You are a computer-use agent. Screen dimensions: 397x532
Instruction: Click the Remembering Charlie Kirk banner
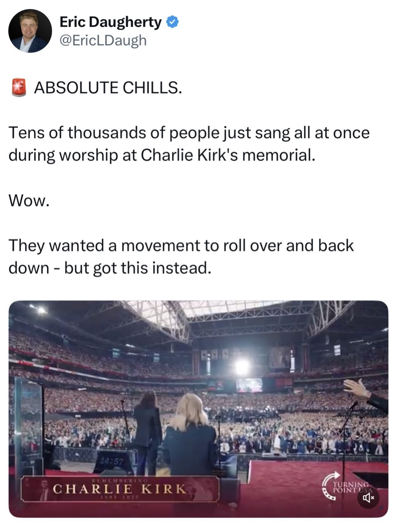119,488
